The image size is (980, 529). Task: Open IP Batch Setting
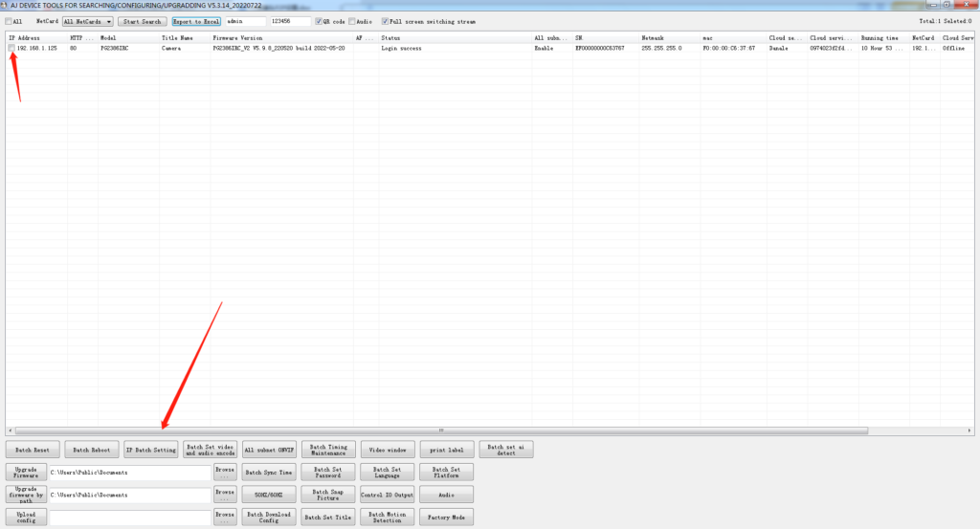pos(151,450)
